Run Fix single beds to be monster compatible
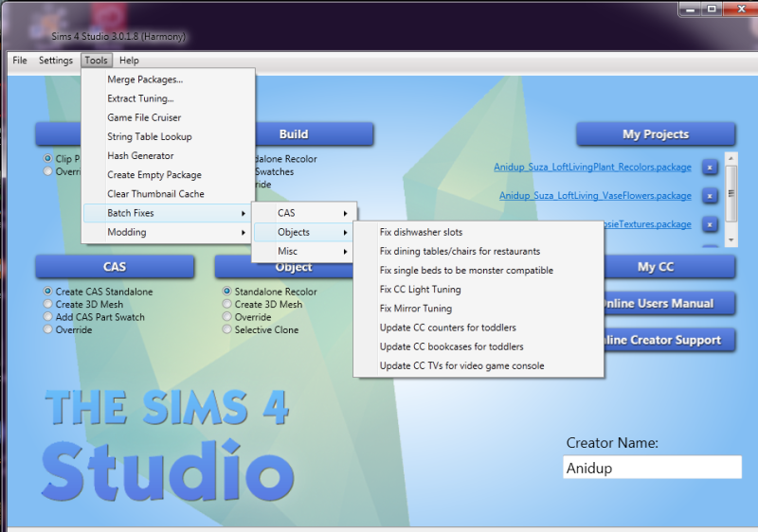Viewport: 758px width, 532px height. (x=478, y=271)
